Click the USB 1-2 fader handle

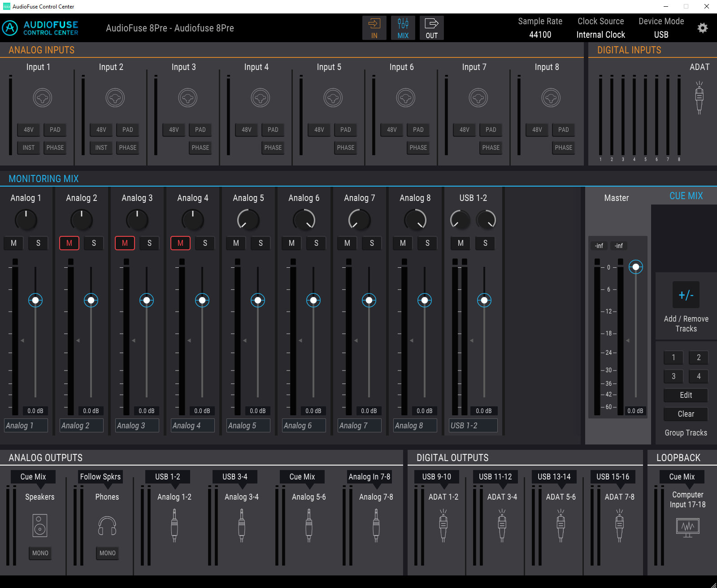tap(484, 300)
